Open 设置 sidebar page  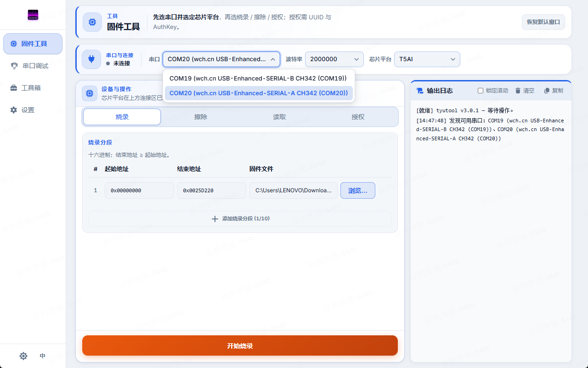tap(33, 110)
